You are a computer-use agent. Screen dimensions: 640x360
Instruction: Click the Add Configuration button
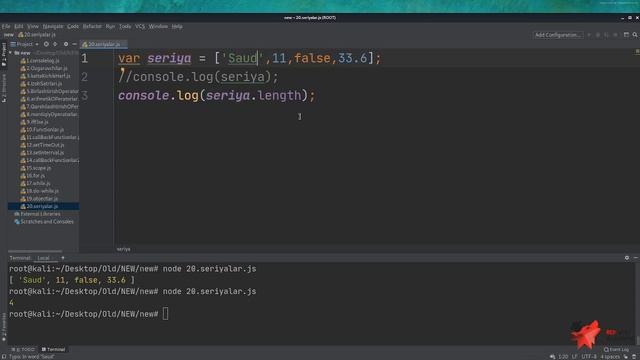click(558, 35)
